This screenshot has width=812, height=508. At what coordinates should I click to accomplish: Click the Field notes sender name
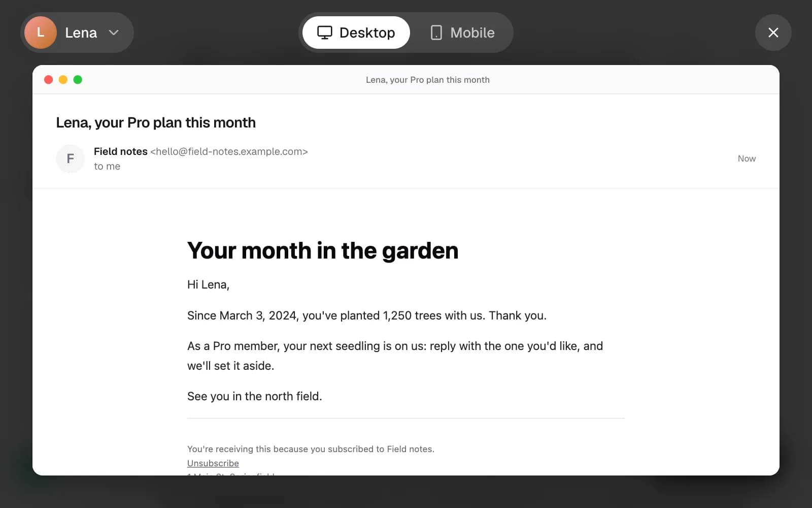pyautogui.click(x=121, y=151)
